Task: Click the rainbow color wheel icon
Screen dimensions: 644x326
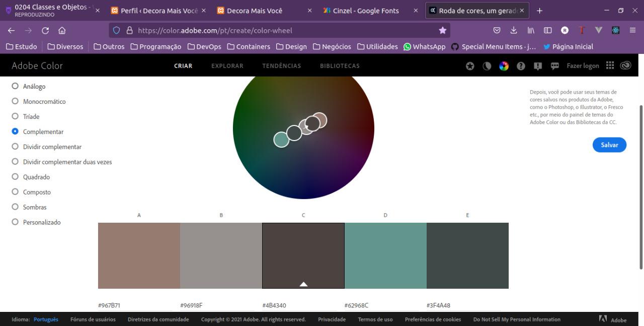Action: pyautogui.click(x=504, y=66)
